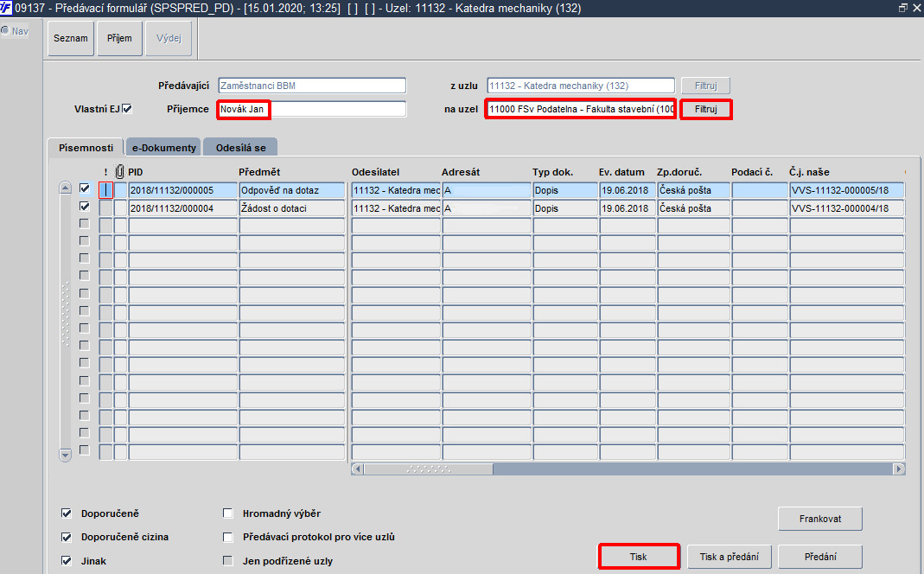924x574 pixels.
Task: Click the application logo in title bar
Action: [6, 8]
